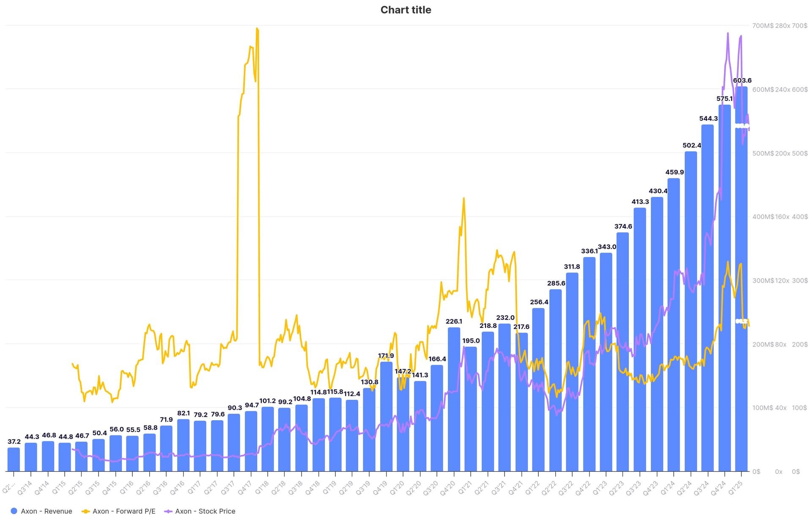Click the Chart title heading

[x=406, y=10]
